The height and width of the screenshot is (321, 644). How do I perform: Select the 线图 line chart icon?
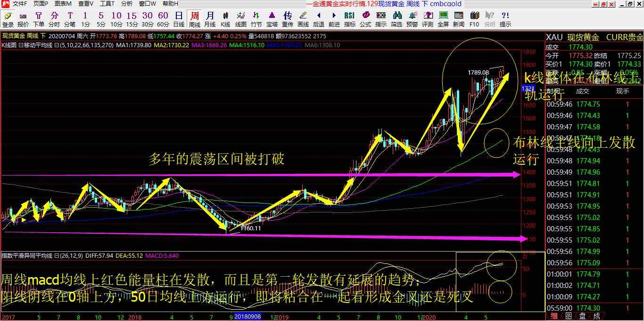click(x=241, y=19)
